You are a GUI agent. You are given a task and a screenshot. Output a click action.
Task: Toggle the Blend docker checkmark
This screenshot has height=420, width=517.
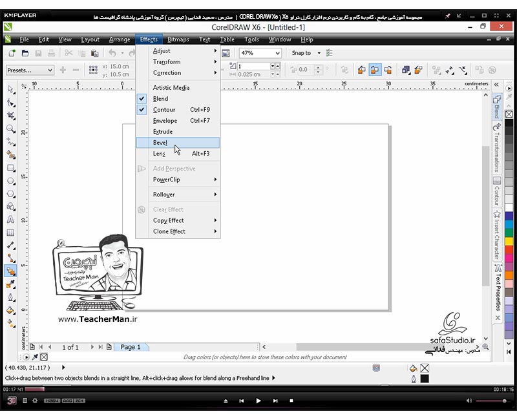click(142, 99)
